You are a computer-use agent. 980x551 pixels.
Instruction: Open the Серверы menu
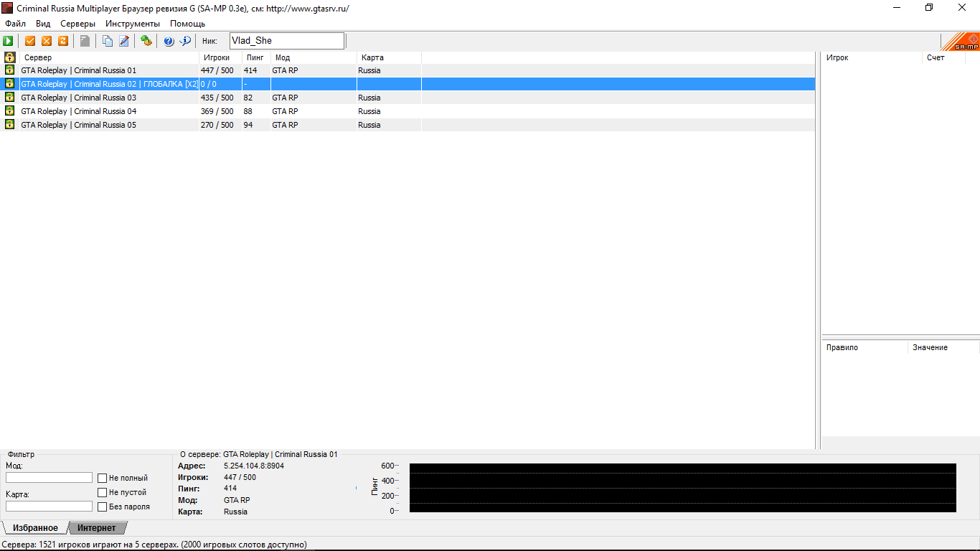tap(77, 24)
